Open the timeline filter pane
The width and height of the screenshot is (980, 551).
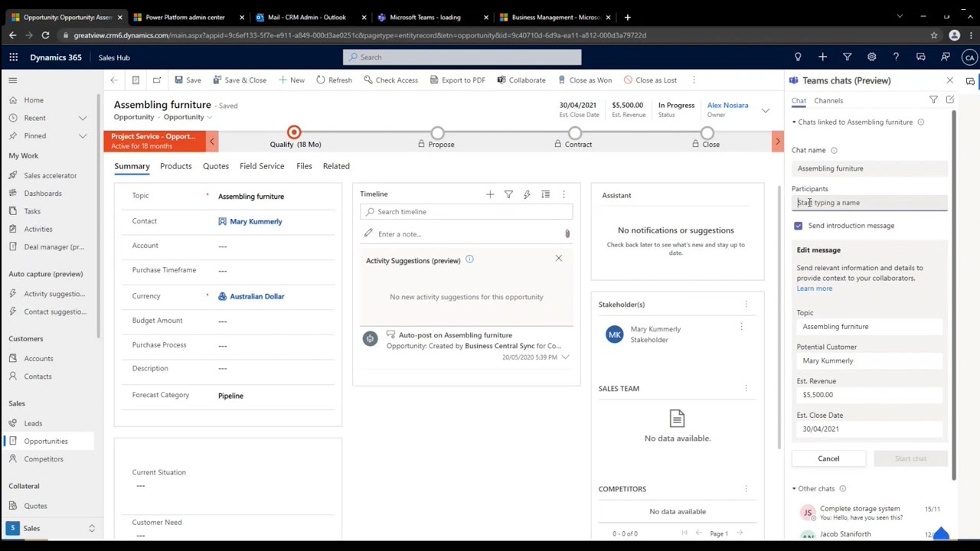508,194
